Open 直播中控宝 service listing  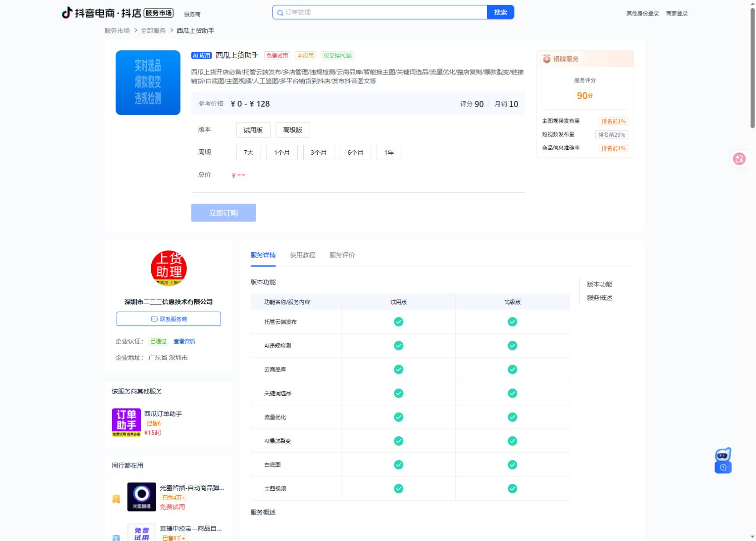coord(191,528)
